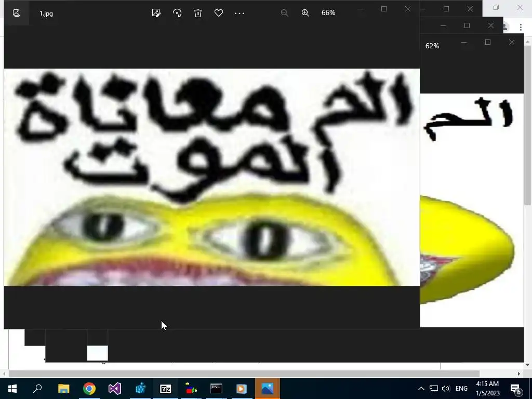Open File Explorer from taskbar
The height and width of the screenshot is (399, 532).
point(63,389)
